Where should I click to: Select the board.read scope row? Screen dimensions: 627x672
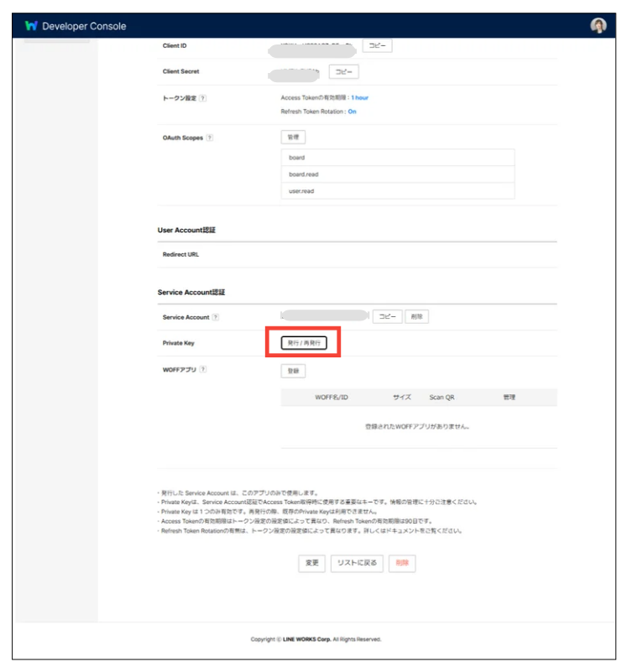(397, 175)
